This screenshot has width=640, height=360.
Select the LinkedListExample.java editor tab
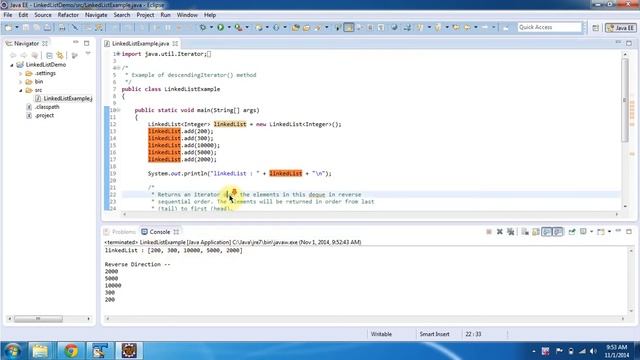(140, 43)
